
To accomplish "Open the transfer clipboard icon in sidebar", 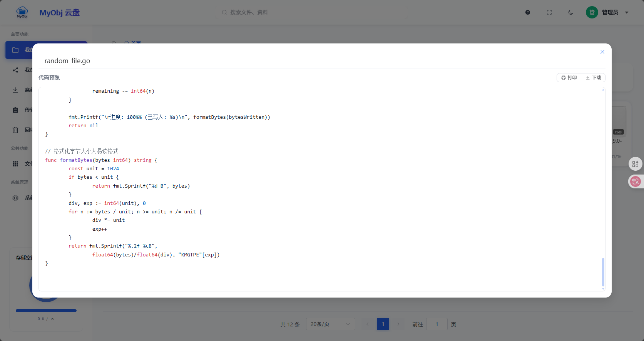I will (x=15, y=110).
